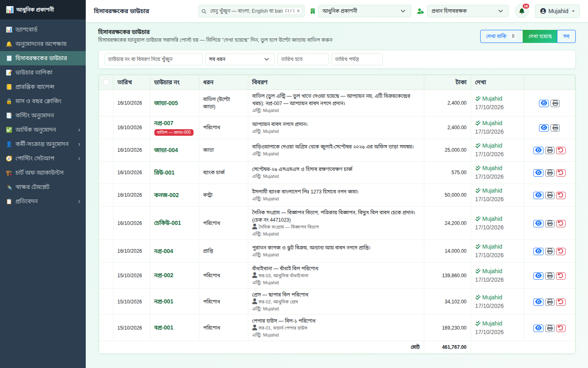Switch to সব tab
The image size is (588, 368).
point(566,36)
